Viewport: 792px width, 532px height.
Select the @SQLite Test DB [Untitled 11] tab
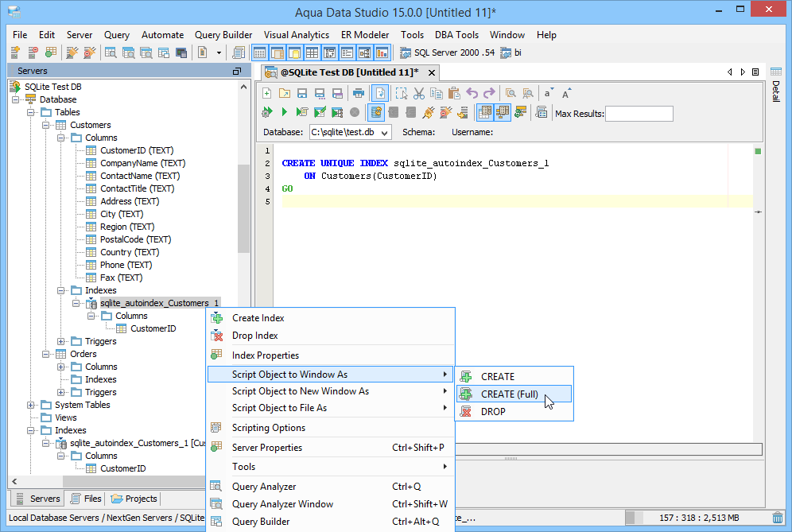[350, 72]
